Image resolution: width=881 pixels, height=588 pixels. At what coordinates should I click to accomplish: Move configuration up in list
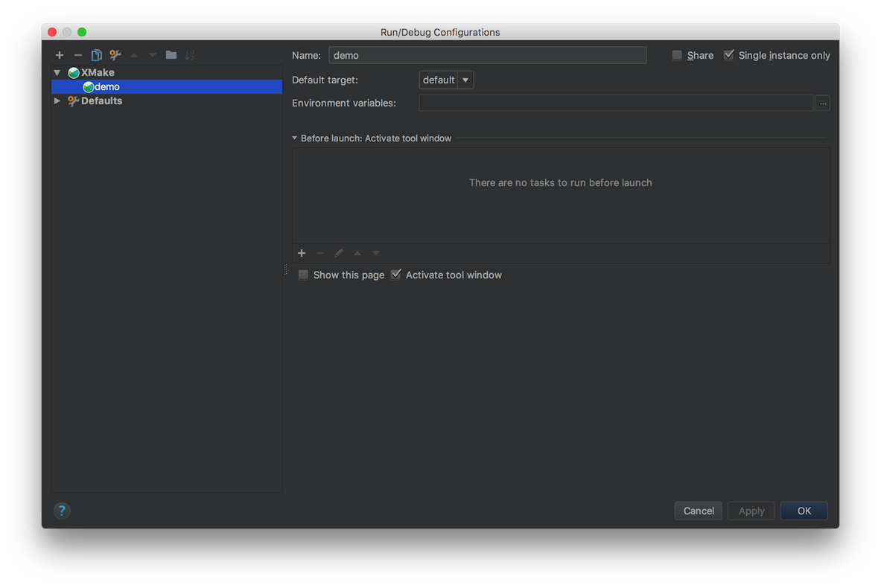(134, 55)
